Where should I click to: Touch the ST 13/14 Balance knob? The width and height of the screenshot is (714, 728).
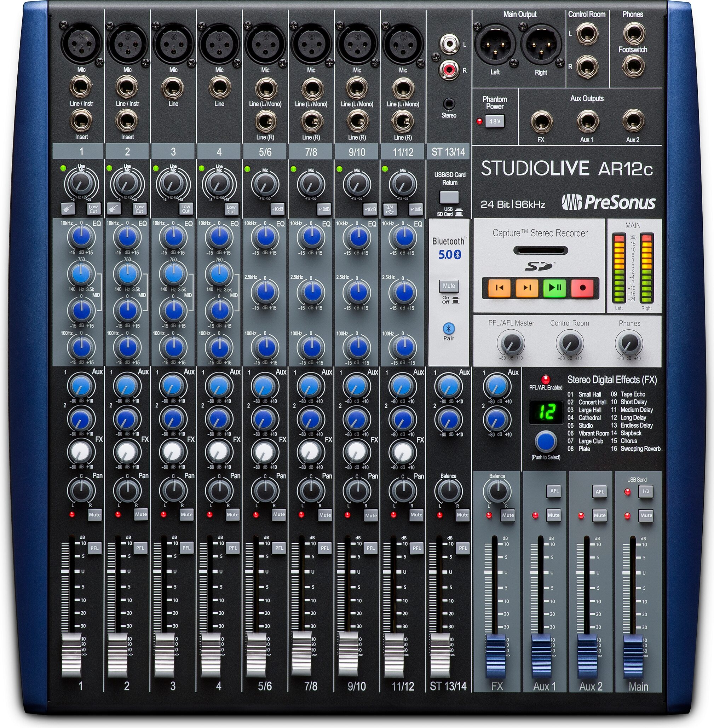(x=449, y=490)
